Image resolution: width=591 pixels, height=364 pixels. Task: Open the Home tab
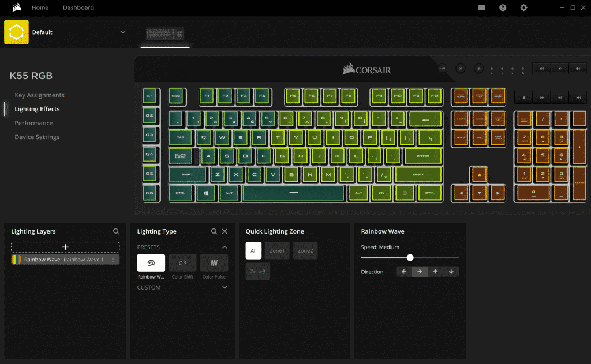(x=40, y=7)
